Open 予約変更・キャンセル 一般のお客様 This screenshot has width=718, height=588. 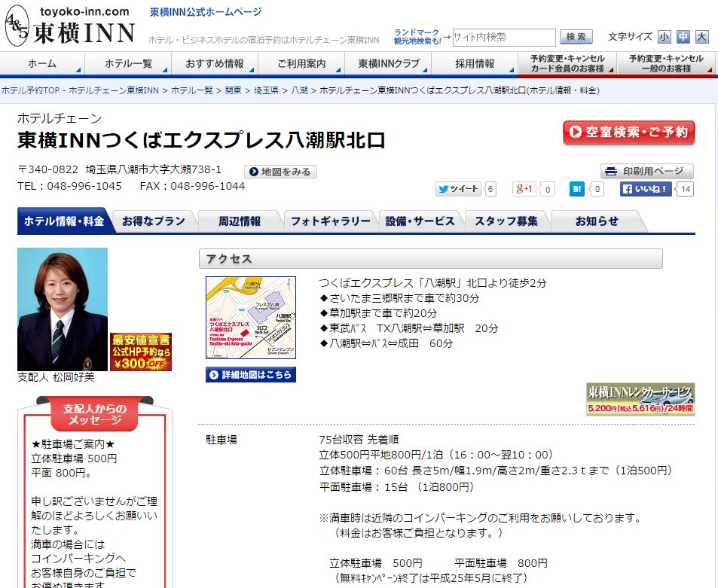click(666, 63)
